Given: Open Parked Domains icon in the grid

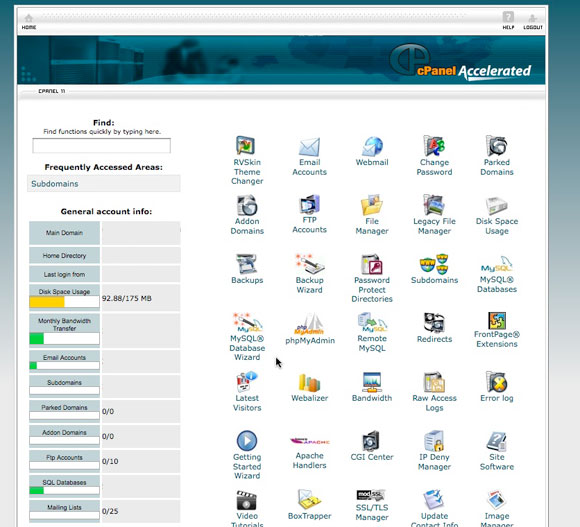Looking at the screenshot, I should [496, 146].
